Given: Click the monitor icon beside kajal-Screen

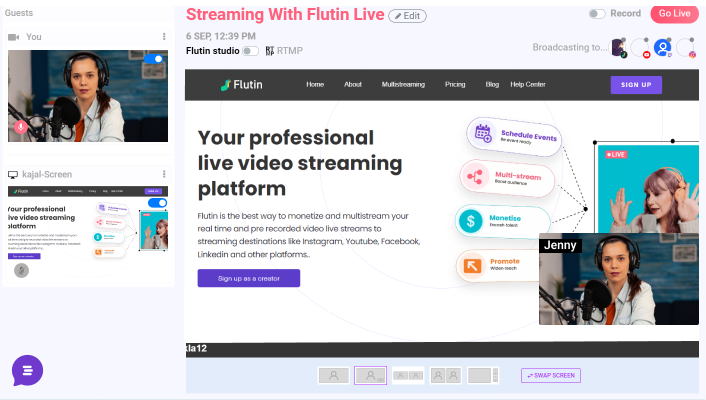Looking at the screenshot, I should (13, 174).
